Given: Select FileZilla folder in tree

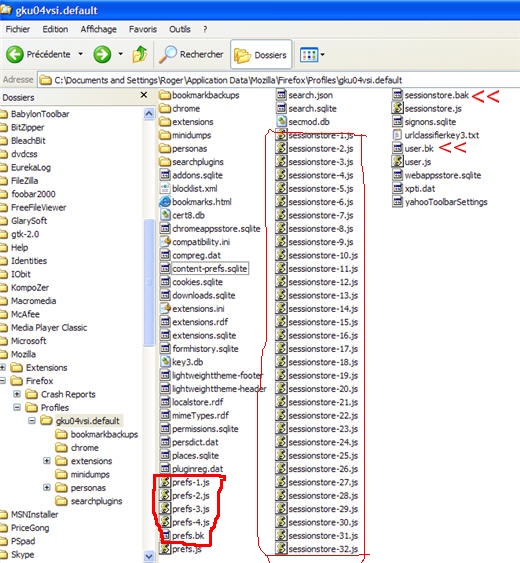Looking at the screenshot, I should [x=24, y=181].
